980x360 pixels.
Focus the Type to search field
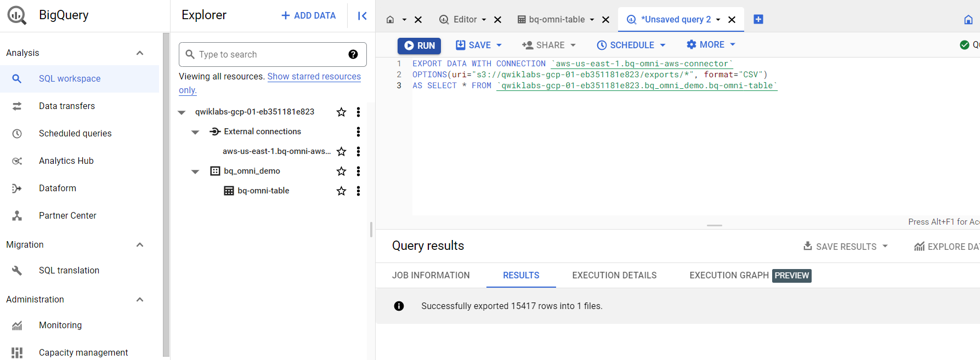(x=273, y=54)
